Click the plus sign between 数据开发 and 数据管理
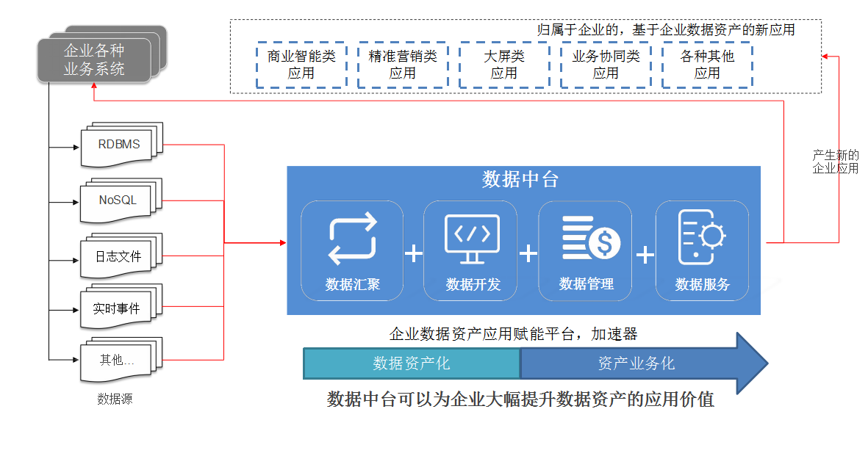This screenshot has height=456, width=868. [528, 254]
